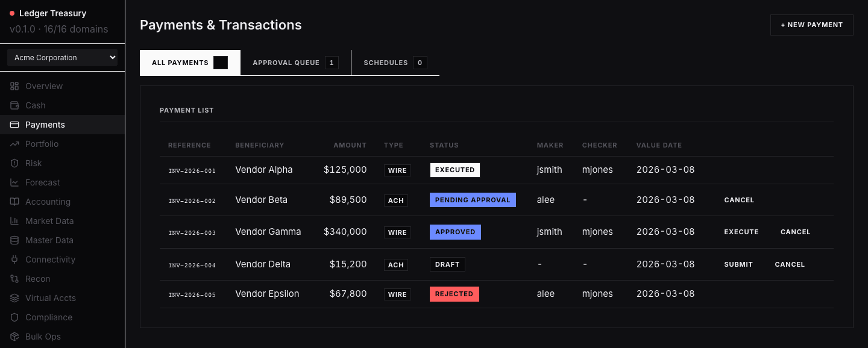Image resolution: width=868 pixels, height=348 pixels.
Task: Click the Master Data database icon
Action: (14, 240)
